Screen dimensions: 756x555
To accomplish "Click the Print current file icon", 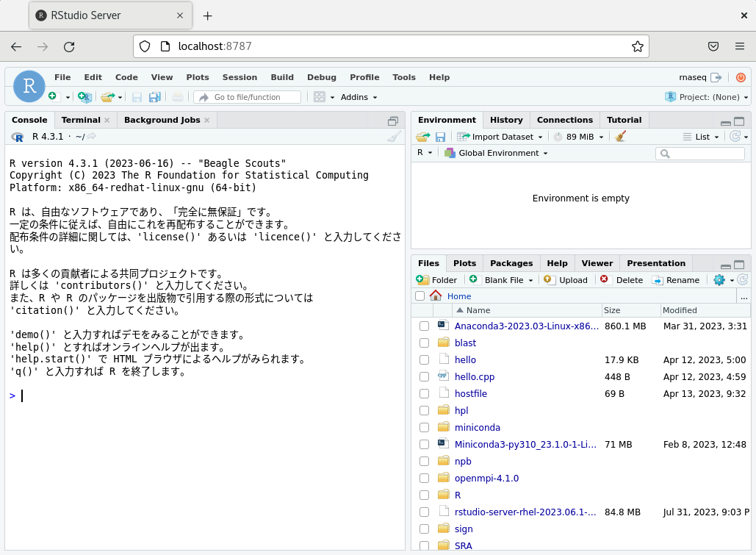I will 178,97.
